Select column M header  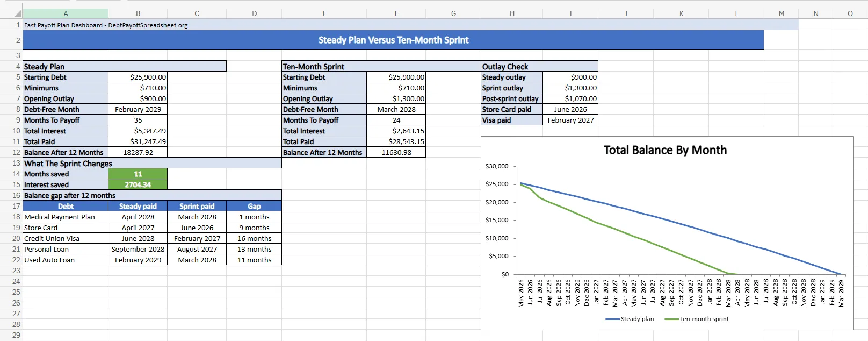pos(781,13)
